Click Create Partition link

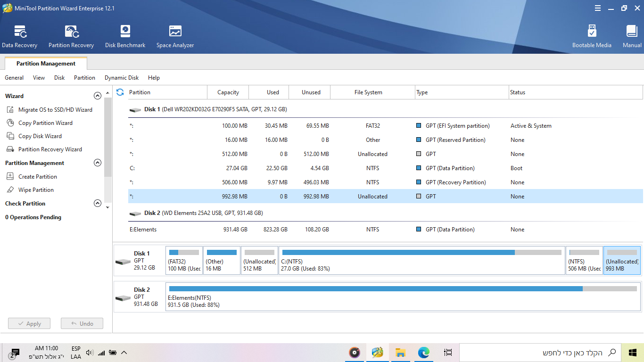pos(38,177)
